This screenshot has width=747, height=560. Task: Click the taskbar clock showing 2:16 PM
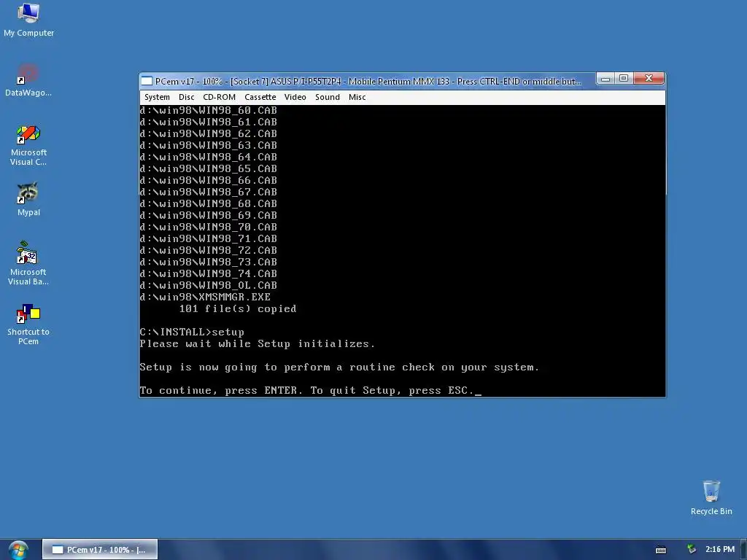point(720,549)
